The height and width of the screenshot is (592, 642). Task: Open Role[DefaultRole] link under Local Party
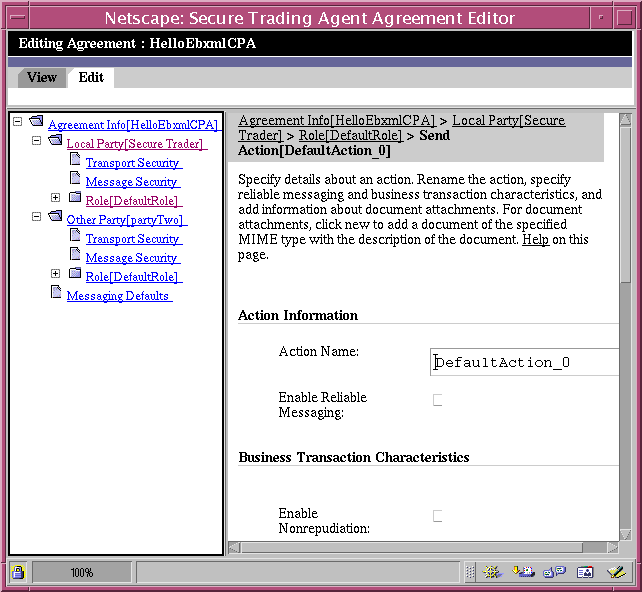(x=132, y=201)
